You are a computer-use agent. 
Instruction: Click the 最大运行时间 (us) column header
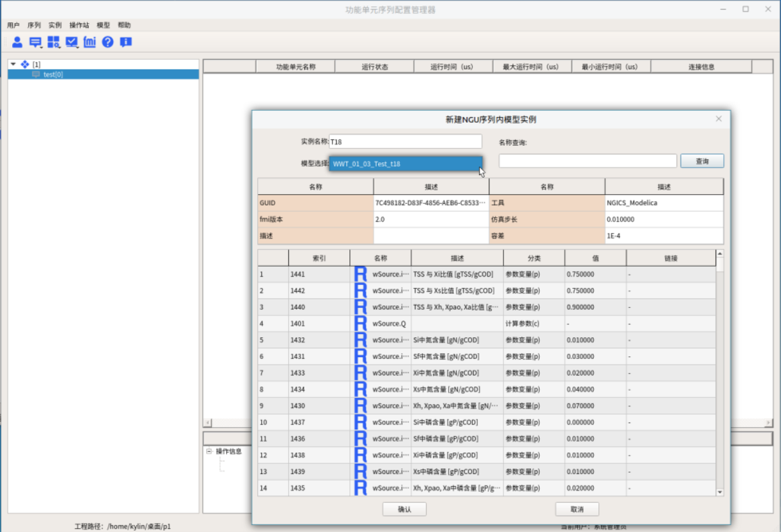[532, 67]
